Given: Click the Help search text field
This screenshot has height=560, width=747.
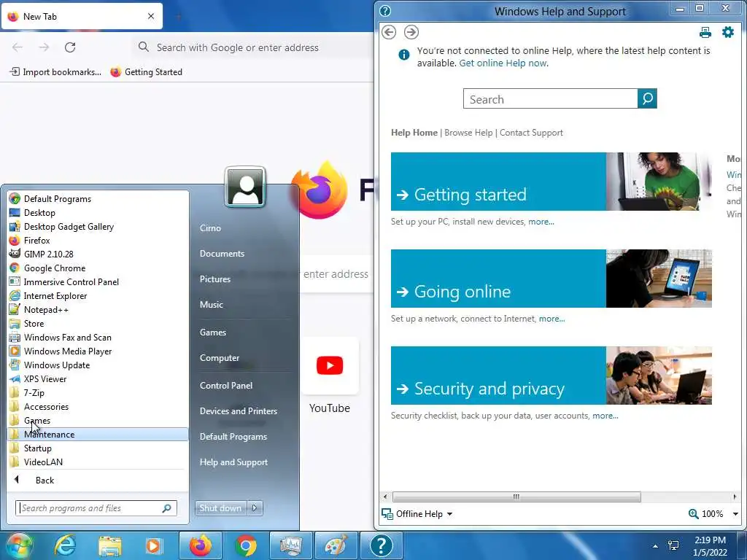Looking at the screenshot, I should 550,98.
